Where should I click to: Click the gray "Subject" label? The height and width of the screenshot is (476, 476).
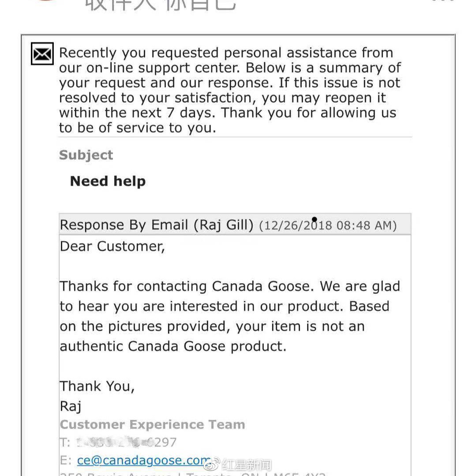point(86,155)
